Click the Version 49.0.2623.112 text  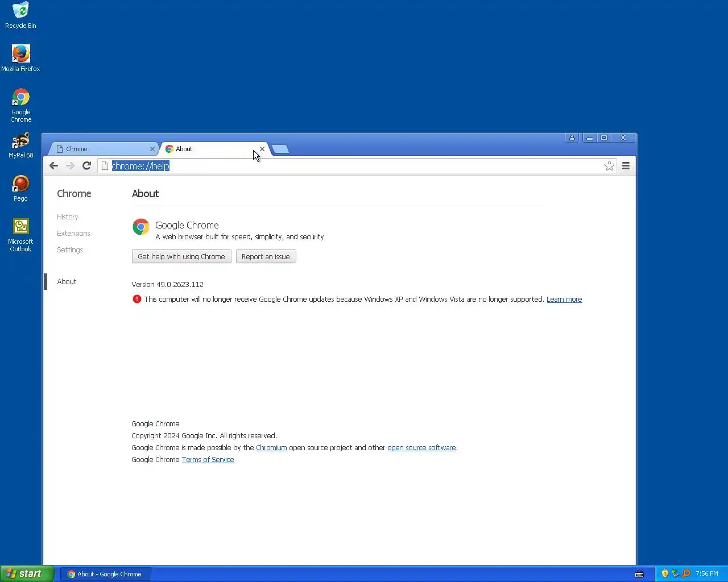[167, 284]
